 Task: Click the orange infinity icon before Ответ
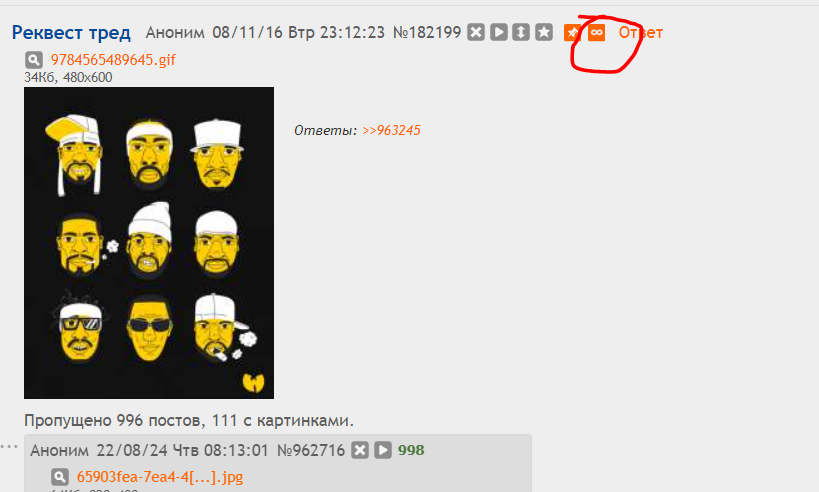pyautogui.click(x=596, y=33)
